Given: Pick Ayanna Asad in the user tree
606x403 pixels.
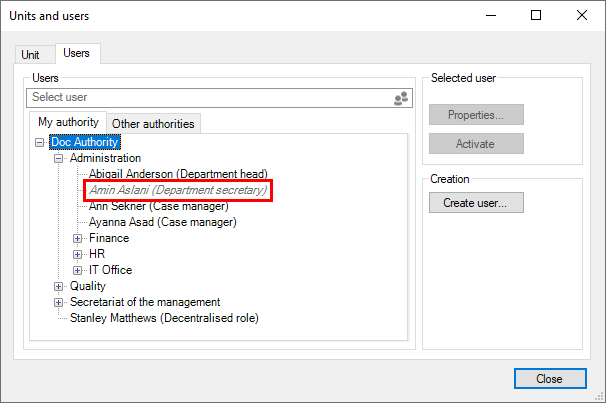Looking at the screenshot, I should (x=162, y=222).
